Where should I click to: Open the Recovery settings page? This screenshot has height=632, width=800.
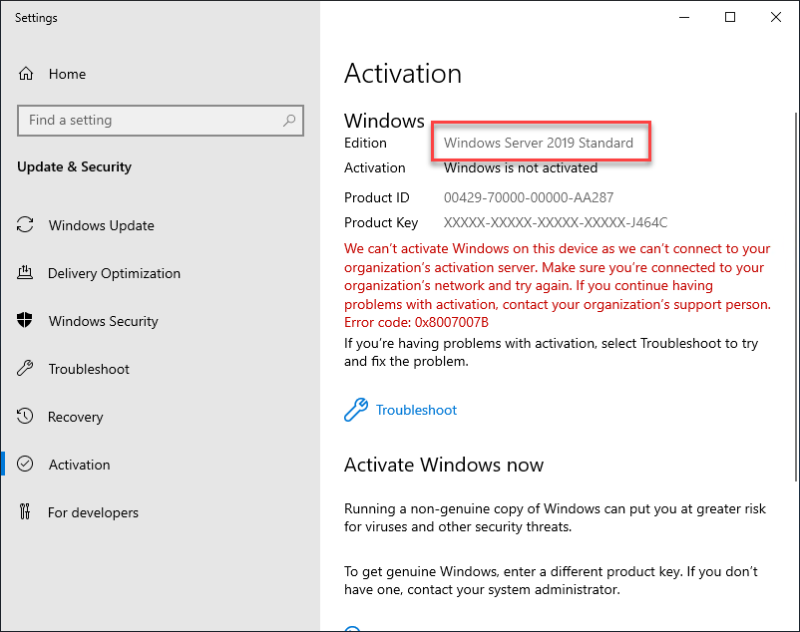click(76, 417)
